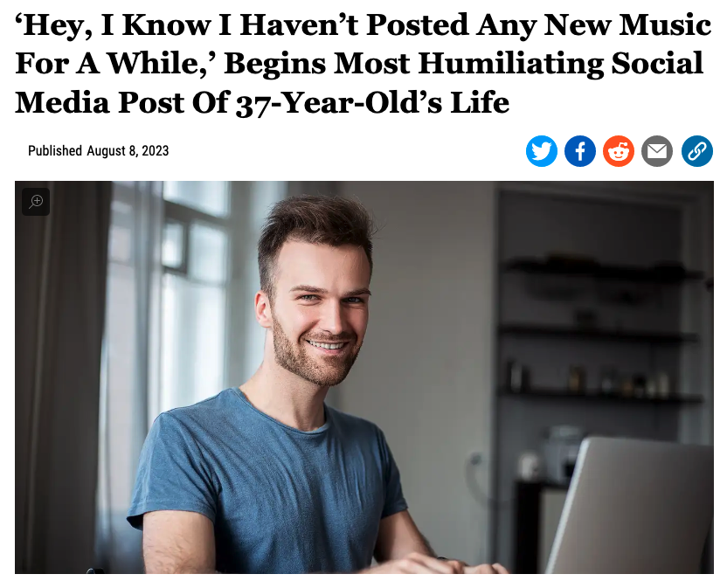Viewport: 727px width, 588px height.
Task: Share the article on Twitter
Action: coord(542,151)
